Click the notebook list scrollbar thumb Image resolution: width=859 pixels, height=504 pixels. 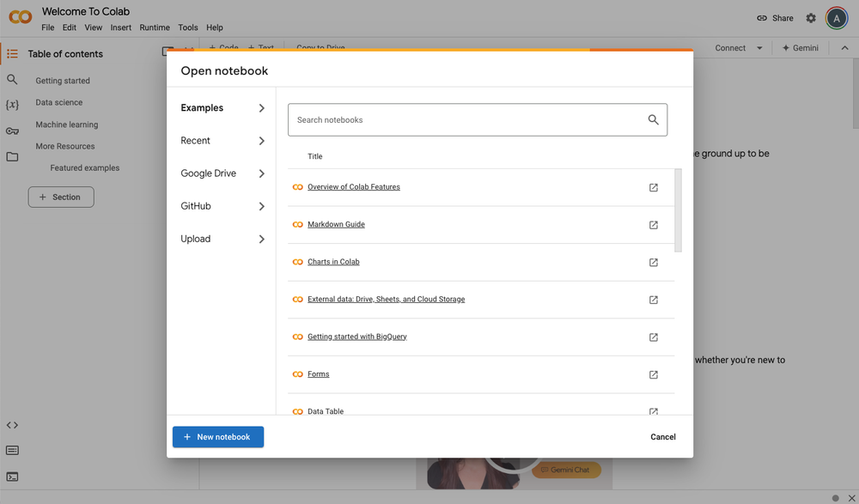point(679,210)
